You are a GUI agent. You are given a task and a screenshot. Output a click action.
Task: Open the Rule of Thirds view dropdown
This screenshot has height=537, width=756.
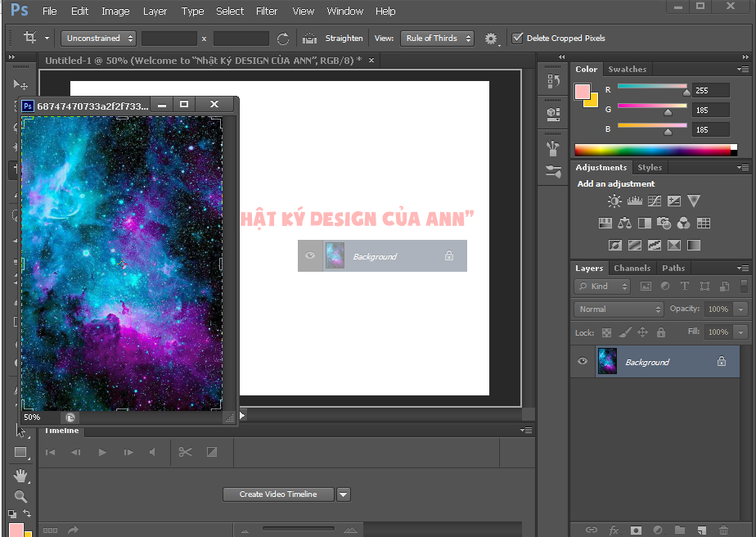tap(437, 38)
